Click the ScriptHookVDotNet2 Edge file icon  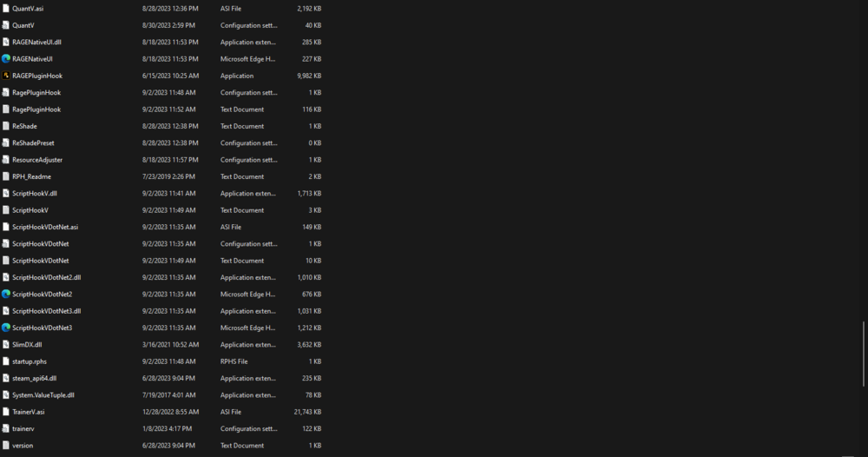[x=6, y=294]
